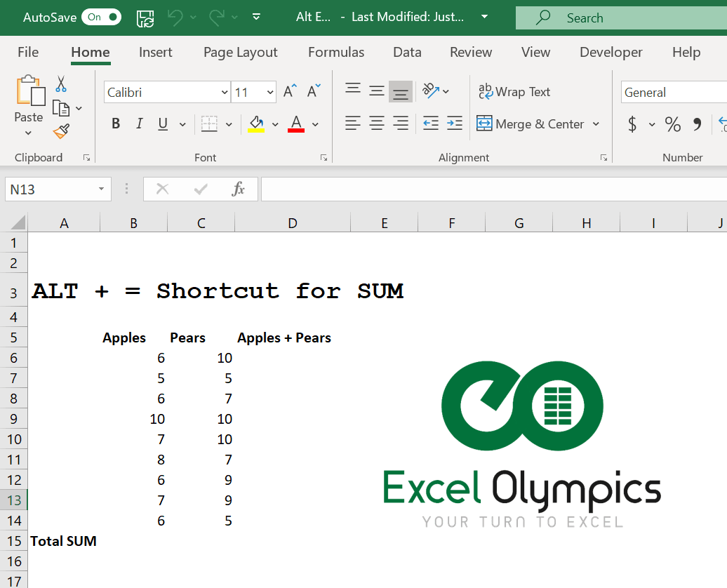727x588 pixels.
Task: Click Increase Font Size icon
Action: tap(290, 91)
